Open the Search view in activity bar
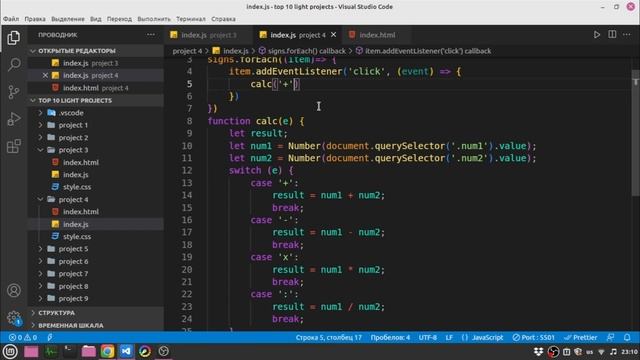640x360 pixels. pyautogui.click(x=14, y=64)
